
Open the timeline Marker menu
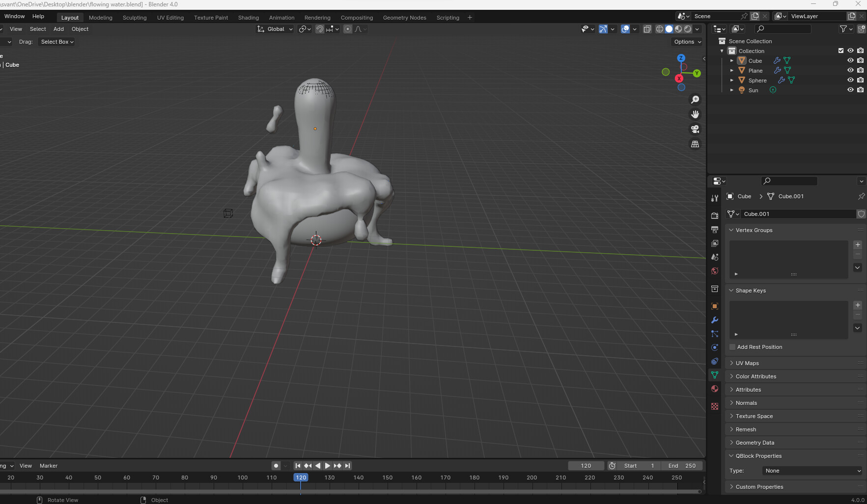[x=49, y=466]
